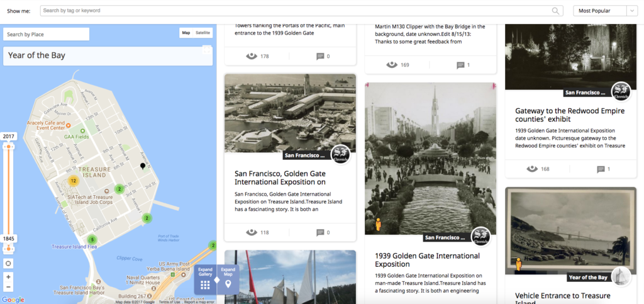Click views eye icon showing 178
Image resolution: width=644 pixels, height=304 pixels.
[x=252, y=56]
